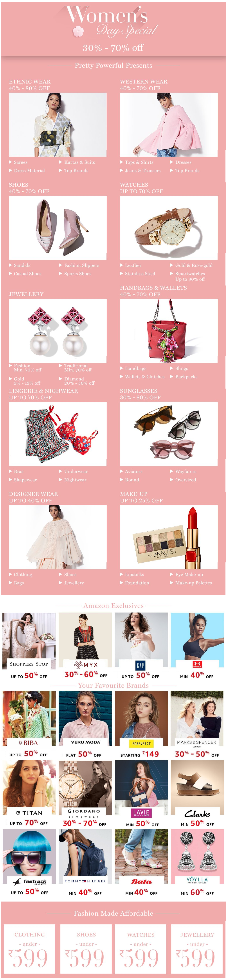Open the Sarees link under Ethnic Wear
The height and width of the screenshot is (980, 227).
pos(21,162)
